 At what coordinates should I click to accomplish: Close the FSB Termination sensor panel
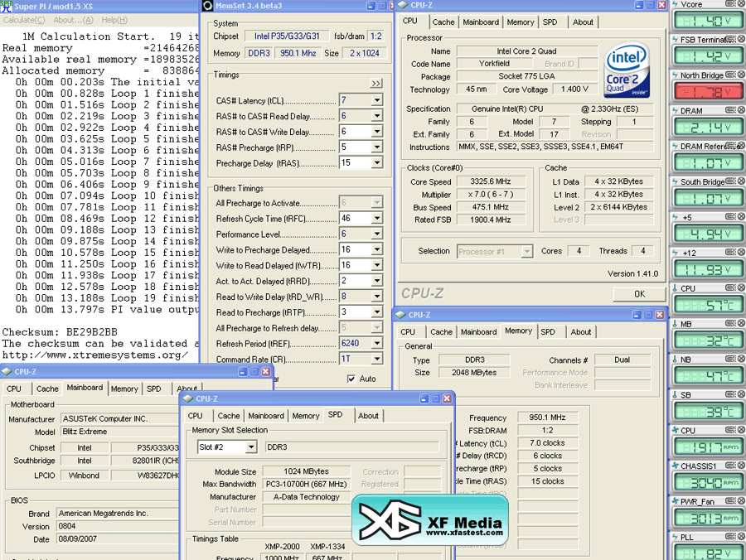(x=741, y=39)
